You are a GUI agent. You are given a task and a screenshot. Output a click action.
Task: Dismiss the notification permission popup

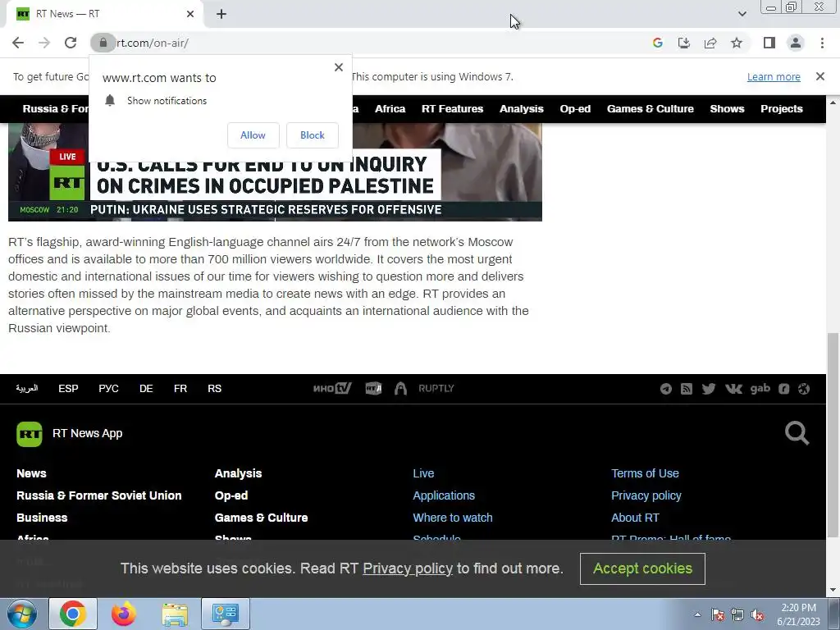[x=339, y=67]
